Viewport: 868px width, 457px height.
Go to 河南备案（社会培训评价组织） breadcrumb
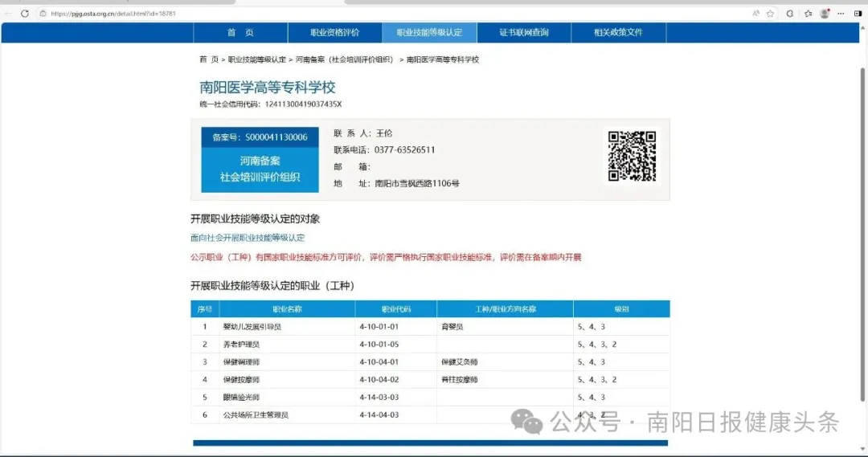point(344,59)
